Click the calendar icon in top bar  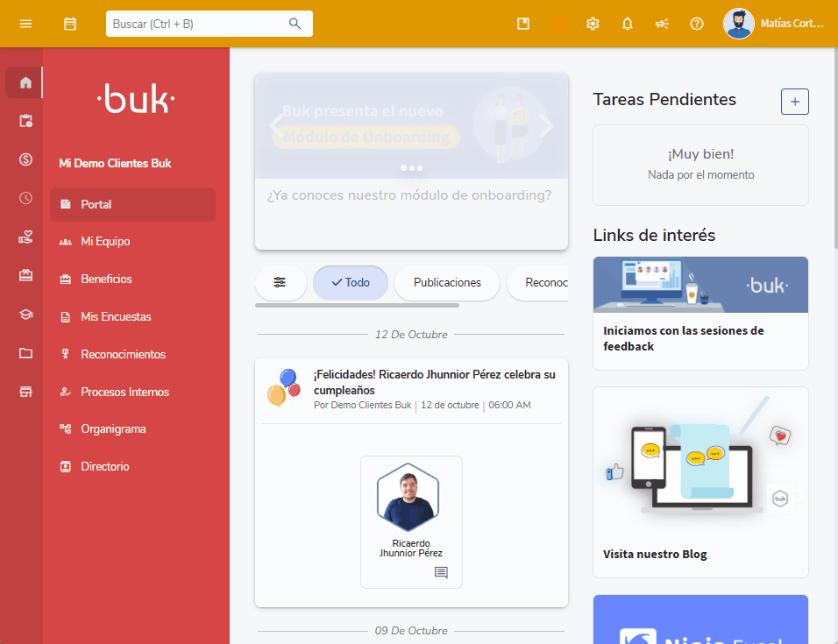click(x=70, y=24)
